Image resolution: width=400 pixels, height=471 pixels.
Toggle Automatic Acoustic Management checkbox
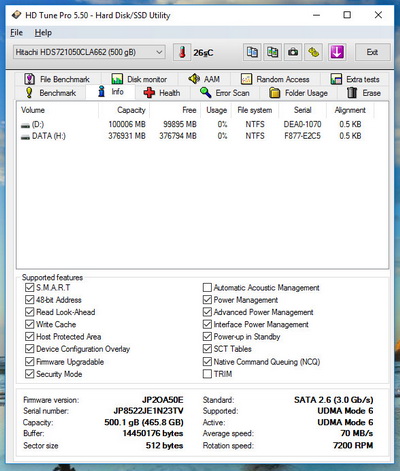[x=207, y=287]
